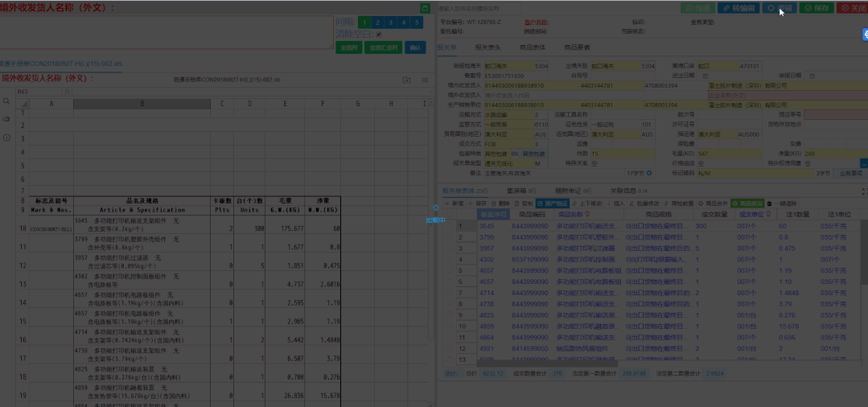This screenshot has height=407, width=868.
Task: Click the hamburger menu icon above the spreadsheet
Action: (x=425, y=80)
